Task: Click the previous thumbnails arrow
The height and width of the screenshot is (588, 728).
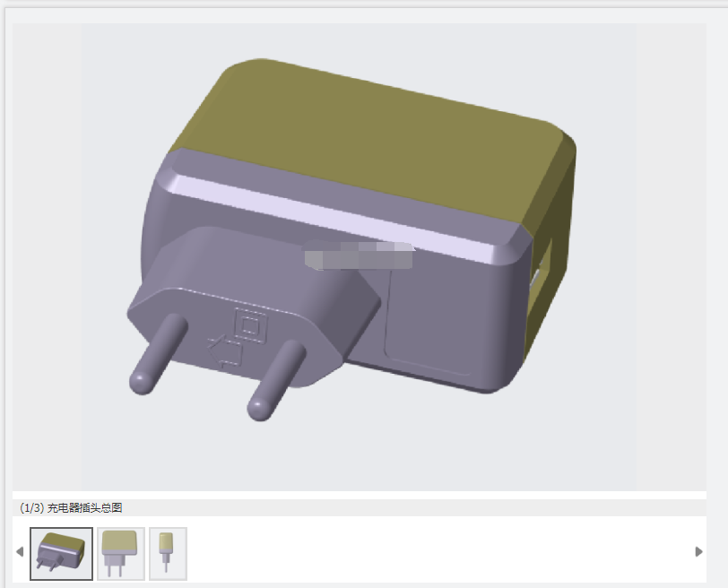Action: [20, 552]
